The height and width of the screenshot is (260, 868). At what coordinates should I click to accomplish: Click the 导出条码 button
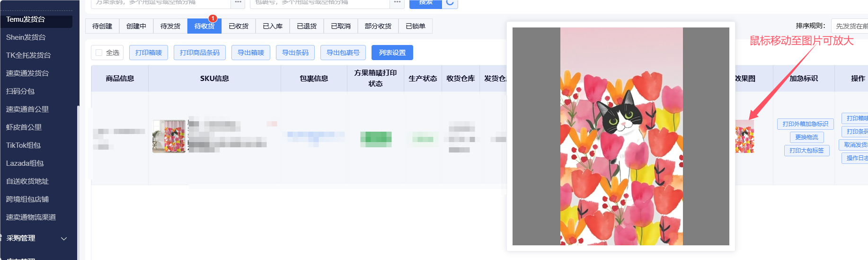click(295, 53)
